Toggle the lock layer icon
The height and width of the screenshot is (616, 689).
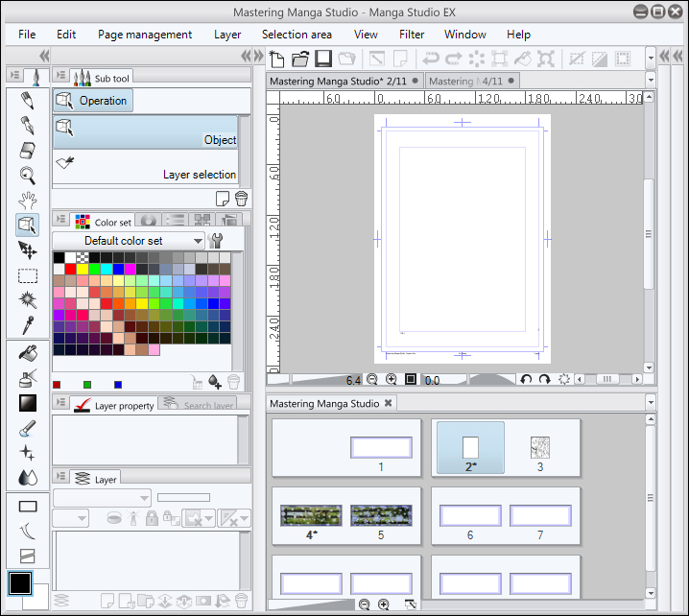tap(152, 518)
